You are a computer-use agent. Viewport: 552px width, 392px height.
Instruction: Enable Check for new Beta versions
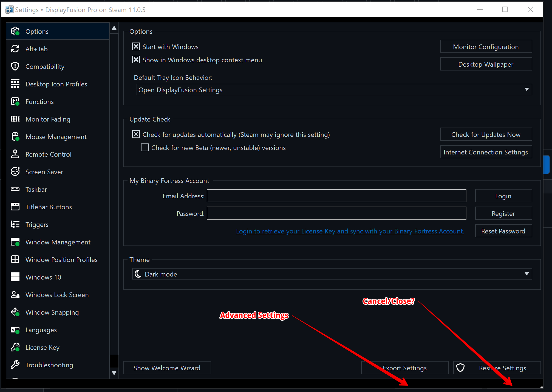[145, 148]
